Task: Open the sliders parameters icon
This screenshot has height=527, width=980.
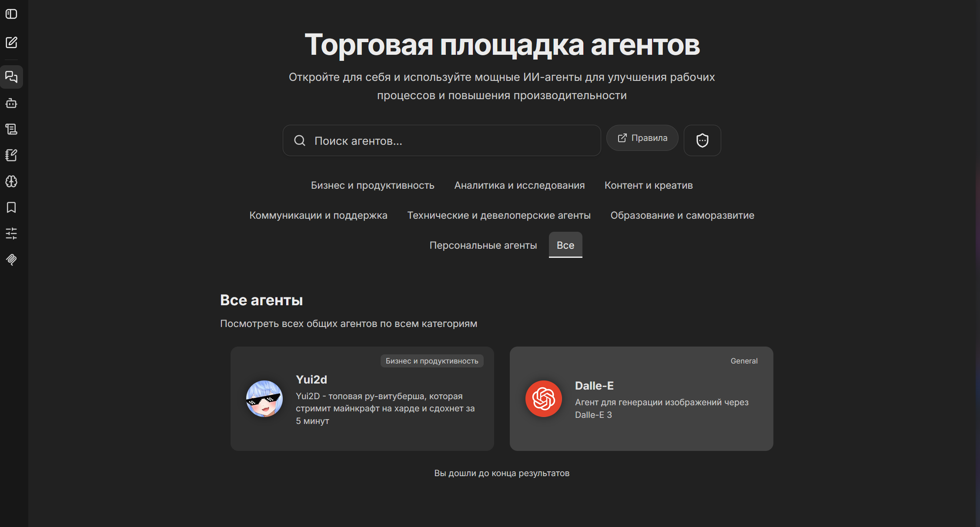Action: (11, 233)
